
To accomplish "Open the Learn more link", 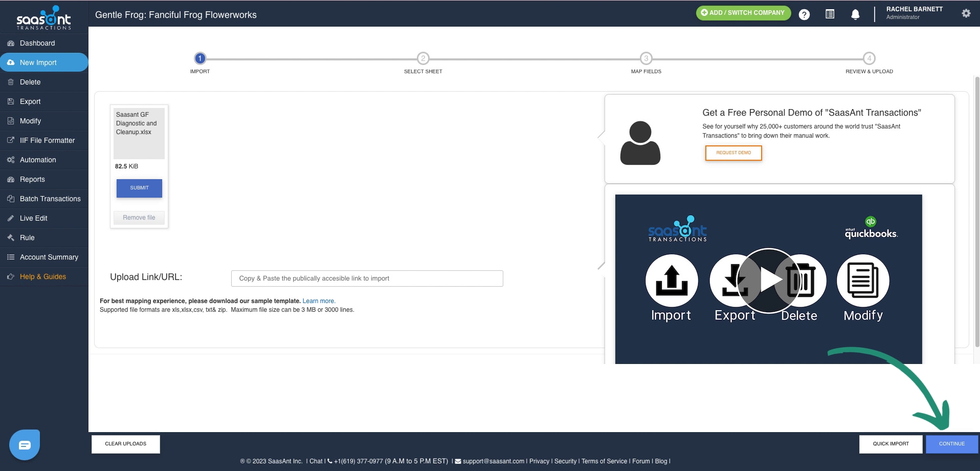I will [319, 301].
